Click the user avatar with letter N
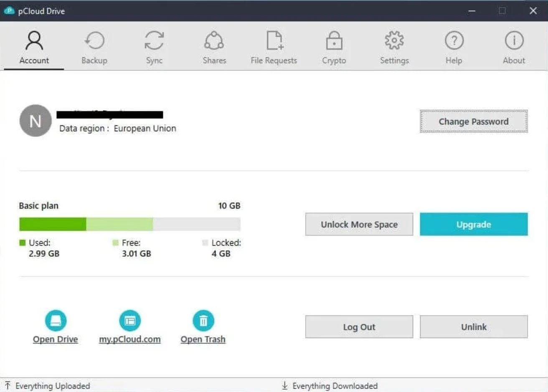The height and width of the screenshot is (392, 548). [36, 121]
